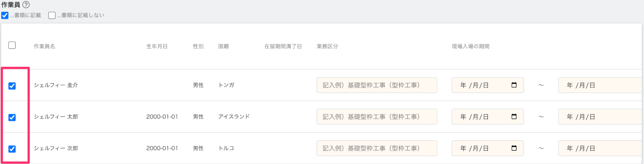Click the 国籍 column header

tap(223, 46)
